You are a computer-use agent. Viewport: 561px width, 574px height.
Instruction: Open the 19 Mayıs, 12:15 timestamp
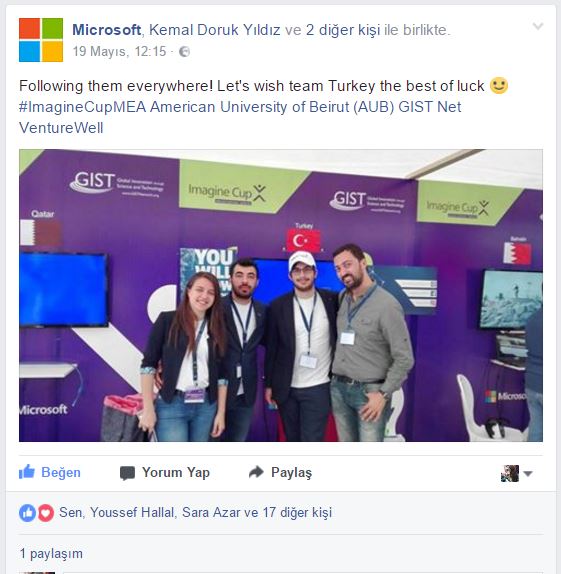pyautogui.click(x=119, y=52)
